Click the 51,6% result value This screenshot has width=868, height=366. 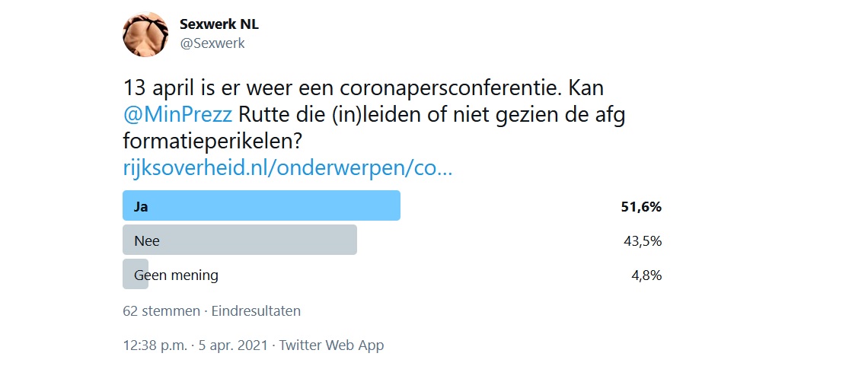[x=641, y=206]
